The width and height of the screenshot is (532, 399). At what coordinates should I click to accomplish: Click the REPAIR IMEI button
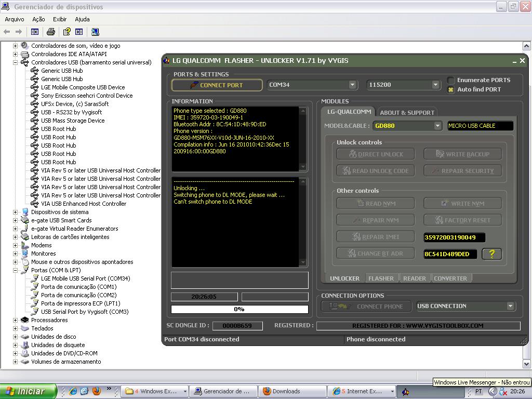coord(376,237)
